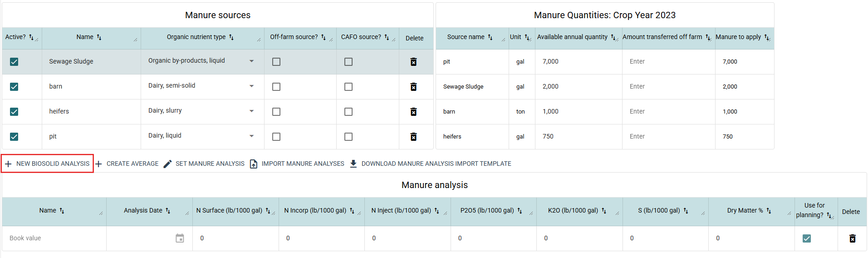Open Set Manure Analysis
The image size is (868, 258).
tap(204, 164)
